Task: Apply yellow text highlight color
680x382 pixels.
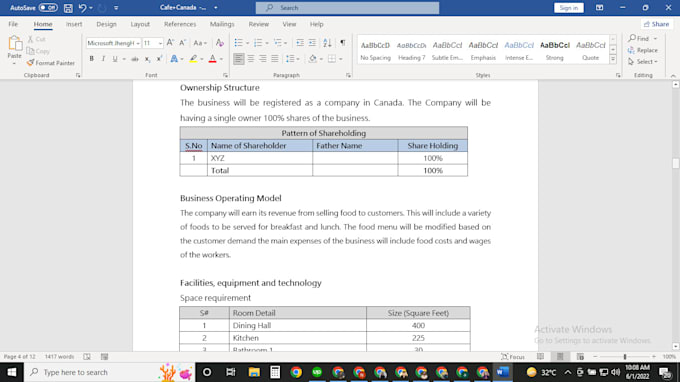Action: 193,59
